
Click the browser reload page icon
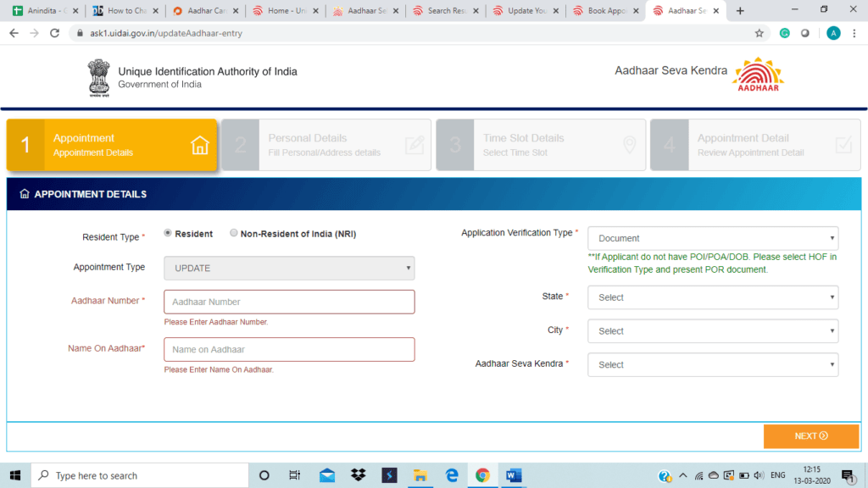point(54,33)
